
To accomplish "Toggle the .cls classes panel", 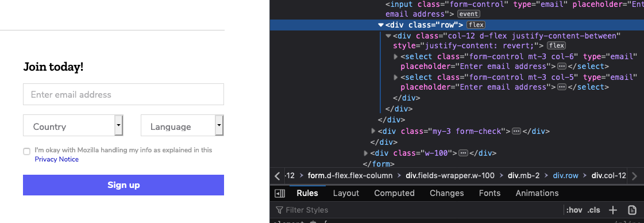I will tap(593, 210).
